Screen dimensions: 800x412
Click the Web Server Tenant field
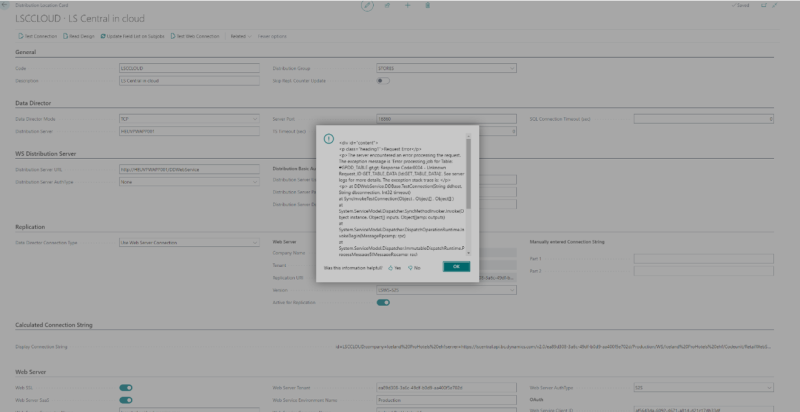446,388
